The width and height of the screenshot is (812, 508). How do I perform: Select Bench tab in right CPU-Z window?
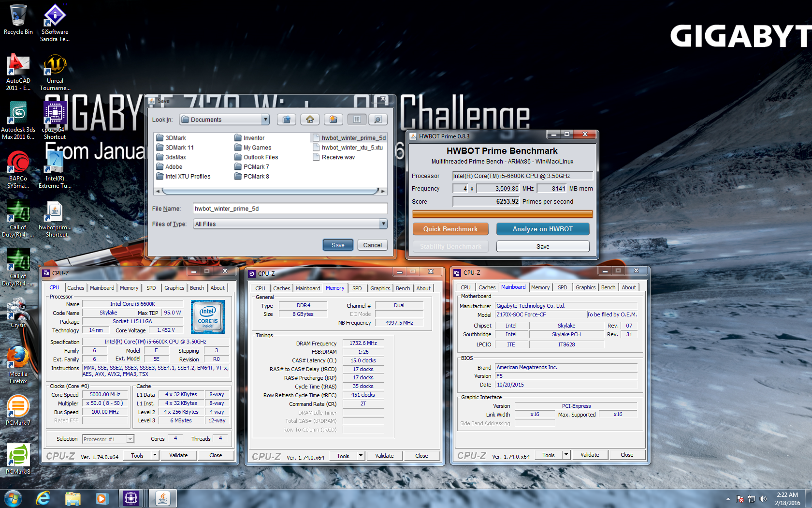click(x=609, y=287)
